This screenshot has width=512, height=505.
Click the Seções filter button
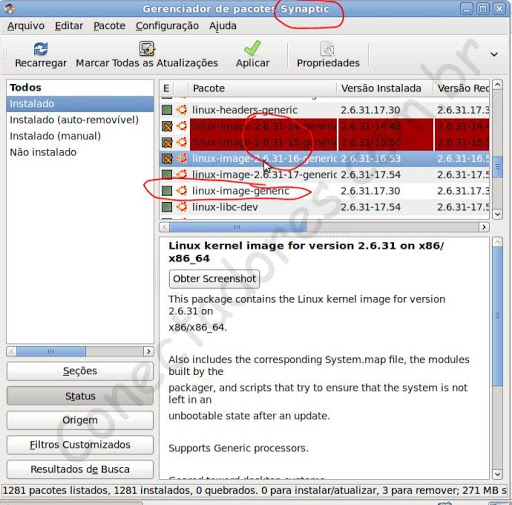click(80, 371)
